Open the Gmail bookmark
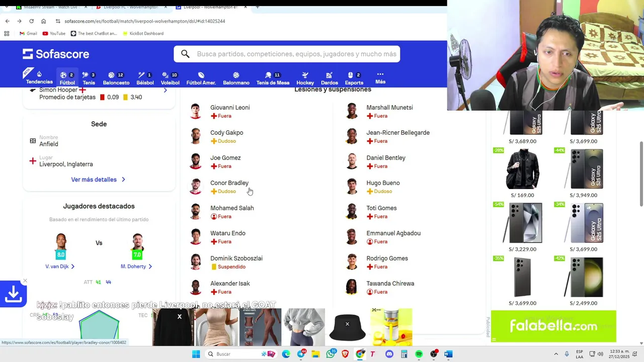This screenshot has width=644, height=362. 28,33
